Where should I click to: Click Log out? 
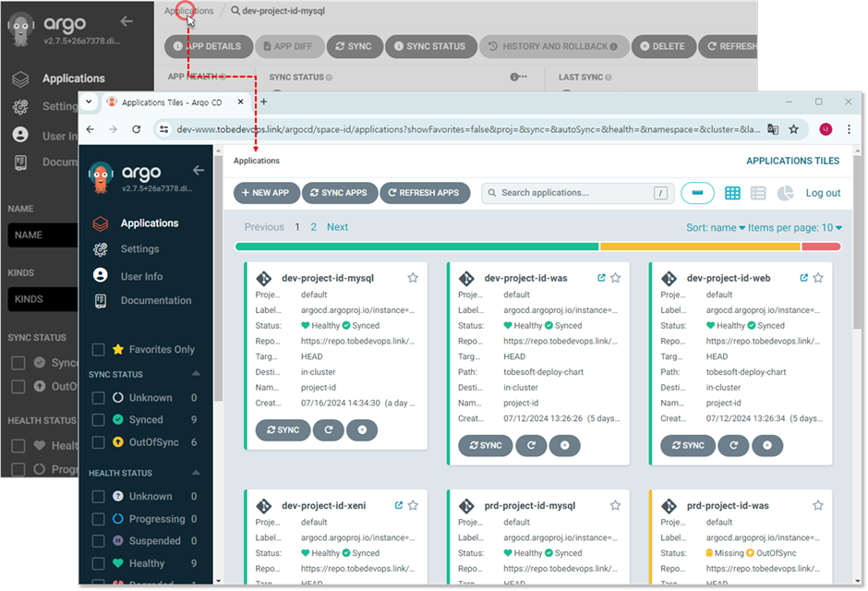click(x=823, y=193)
